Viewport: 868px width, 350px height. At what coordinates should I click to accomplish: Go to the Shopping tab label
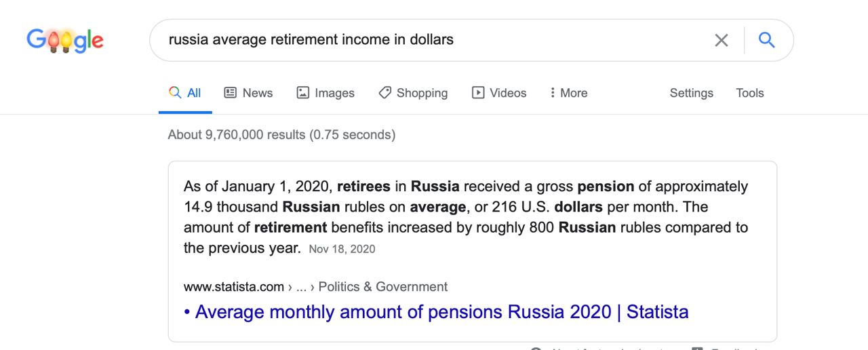(x=422, y=93)
